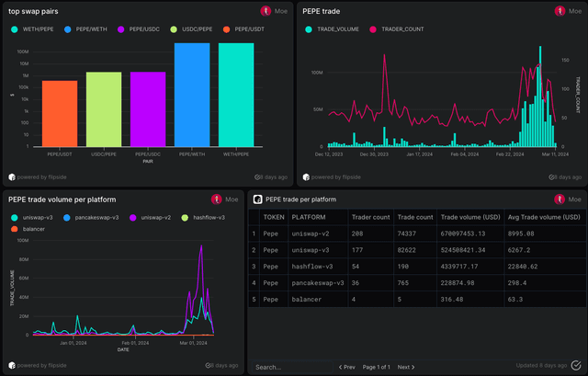
Task: Go to Prev page of table
Action: click(x=347, y=367)
